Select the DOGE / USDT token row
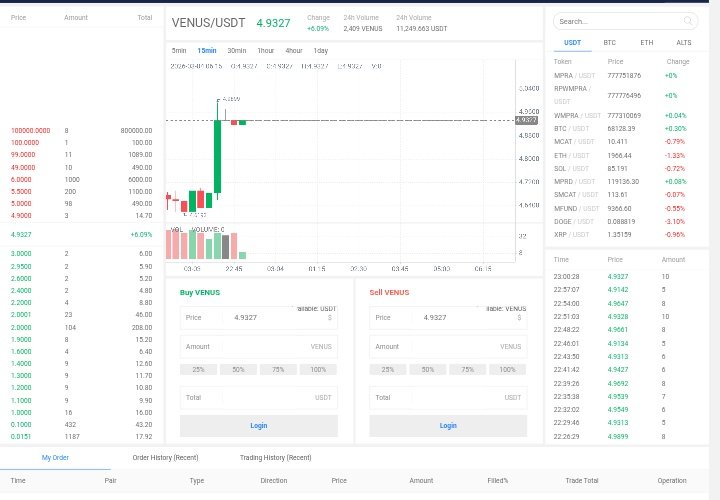Image resolution: width=720 pixels, height=500 pixels. tap(625, 221)
